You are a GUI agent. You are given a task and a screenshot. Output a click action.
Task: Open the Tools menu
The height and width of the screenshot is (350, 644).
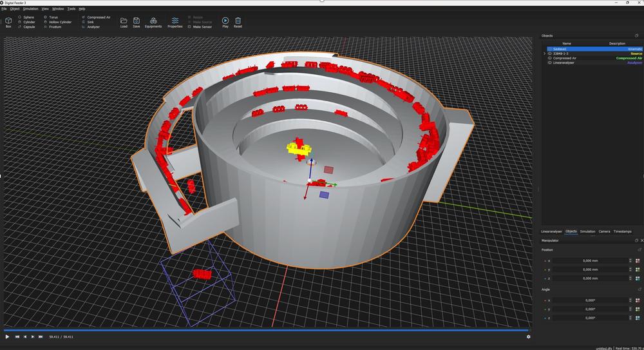point(71,8)
